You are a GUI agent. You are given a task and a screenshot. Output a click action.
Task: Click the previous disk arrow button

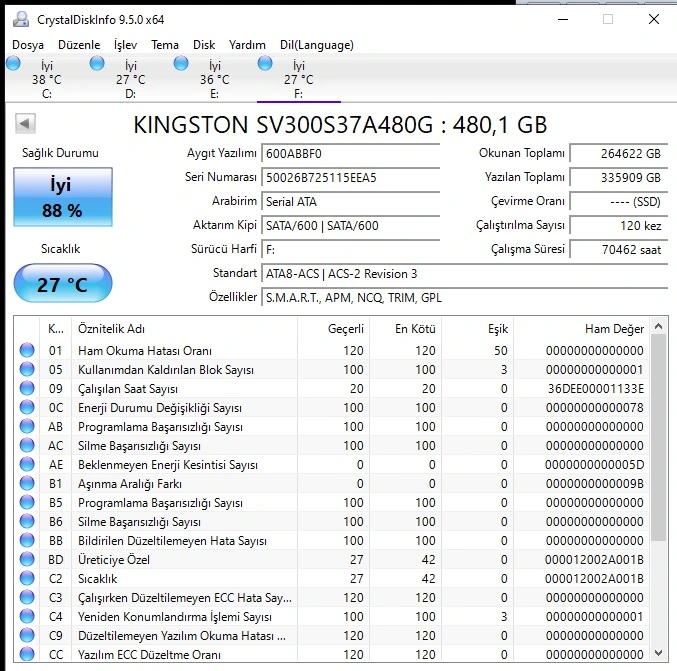(x=25, y=124)
